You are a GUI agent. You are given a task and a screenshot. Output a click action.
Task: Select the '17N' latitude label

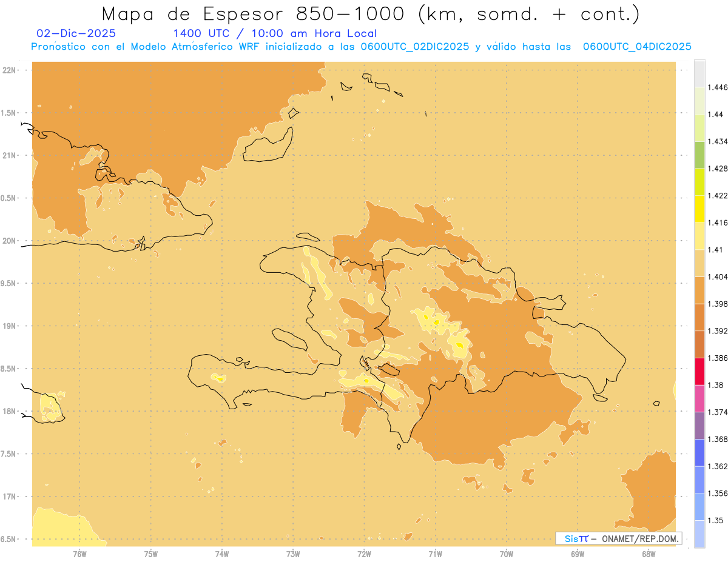click(9, 497)
